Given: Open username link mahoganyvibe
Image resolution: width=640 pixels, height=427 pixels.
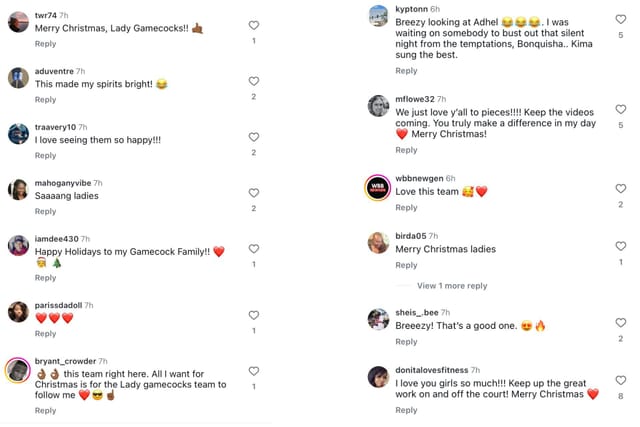Looking at the screenshot, I should [x=62, y=183].
